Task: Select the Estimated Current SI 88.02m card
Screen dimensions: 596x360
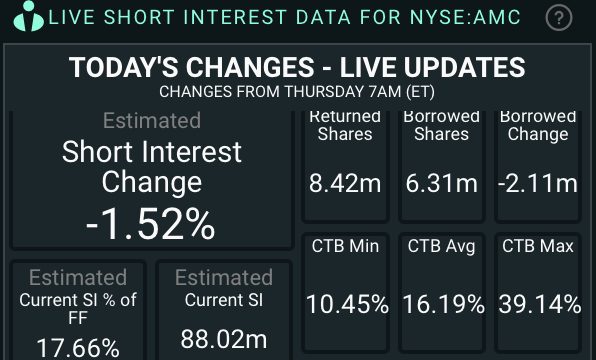Action: coord(224,310)
